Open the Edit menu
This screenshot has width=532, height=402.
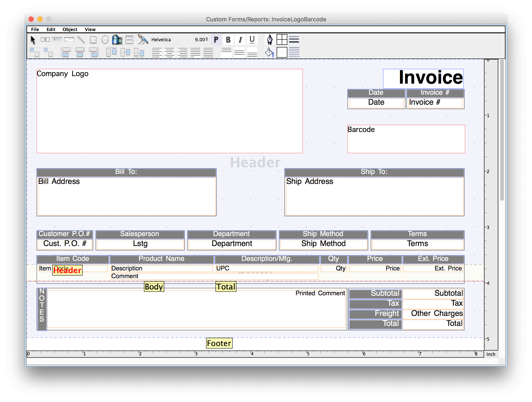click(x=51, y=29)
